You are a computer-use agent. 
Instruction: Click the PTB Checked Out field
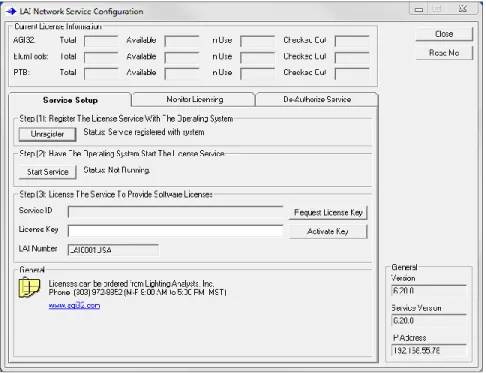pyautogui.click(x=352, y=74)
